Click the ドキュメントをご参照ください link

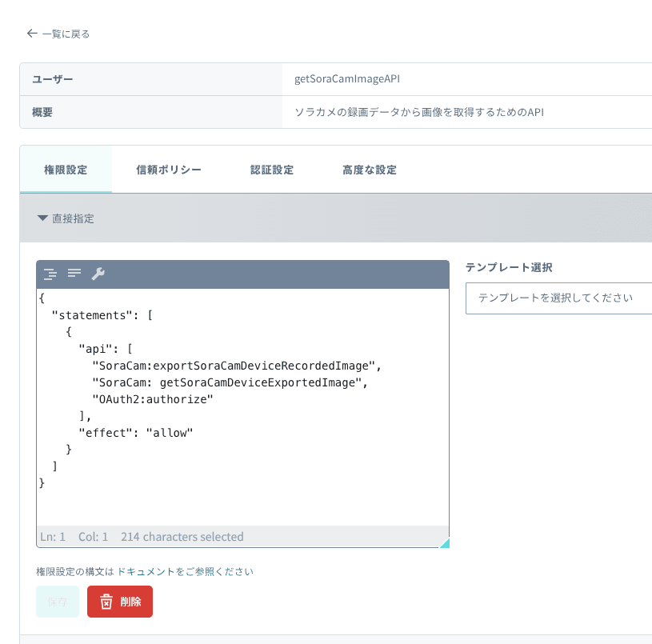tap(186, 572)
